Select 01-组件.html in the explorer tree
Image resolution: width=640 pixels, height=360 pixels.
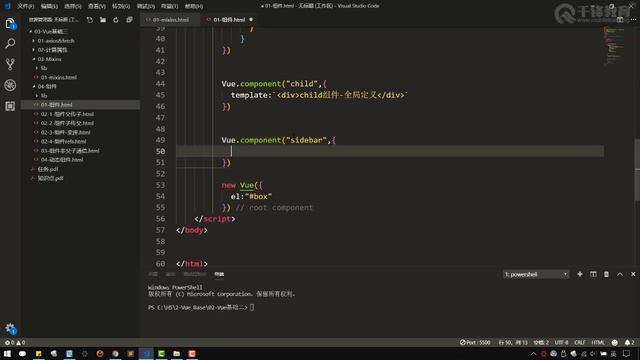point(56,105)
